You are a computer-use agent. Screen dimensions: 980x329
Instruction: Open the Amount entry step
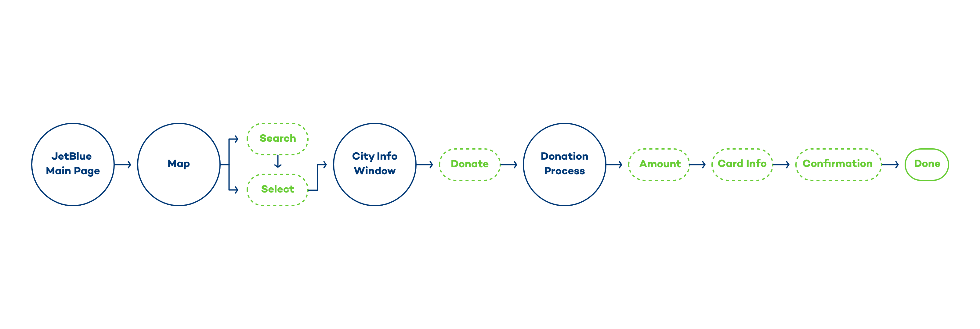point(656,165)
